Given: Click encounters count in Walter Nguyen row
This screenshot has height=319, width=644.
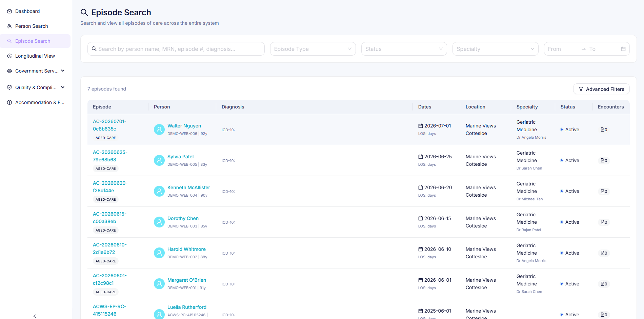Looking at the screenshot, I should pyautogui.click(x=604, y=129).
